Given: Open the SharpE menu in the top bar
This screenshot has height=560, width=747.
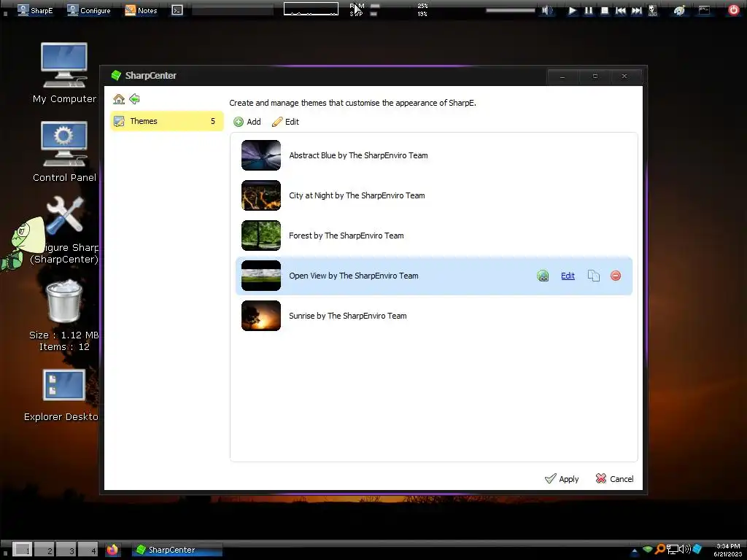Looking at the screenshot, I should pos(35,10).
